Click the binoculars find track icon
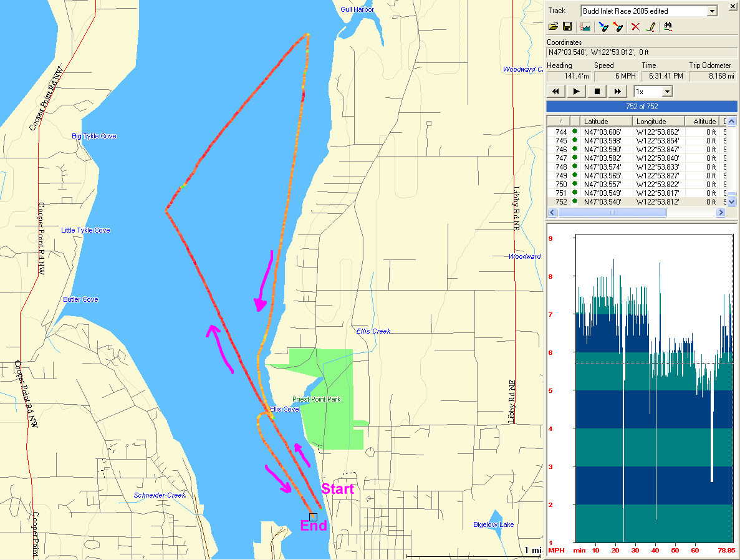Image resolution: width=740 pixels, height=560 pixels. [668, 27]
